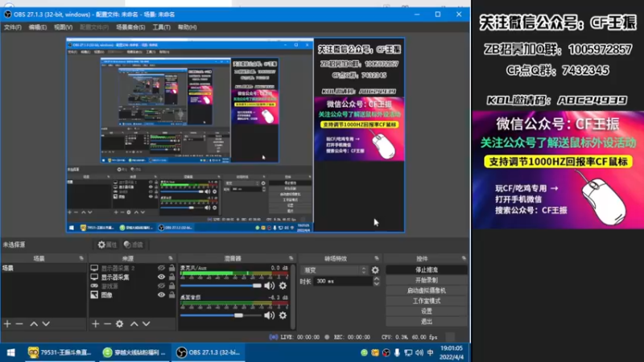Open source properties gear in 来源 panel toolbar

pos(119,324)
